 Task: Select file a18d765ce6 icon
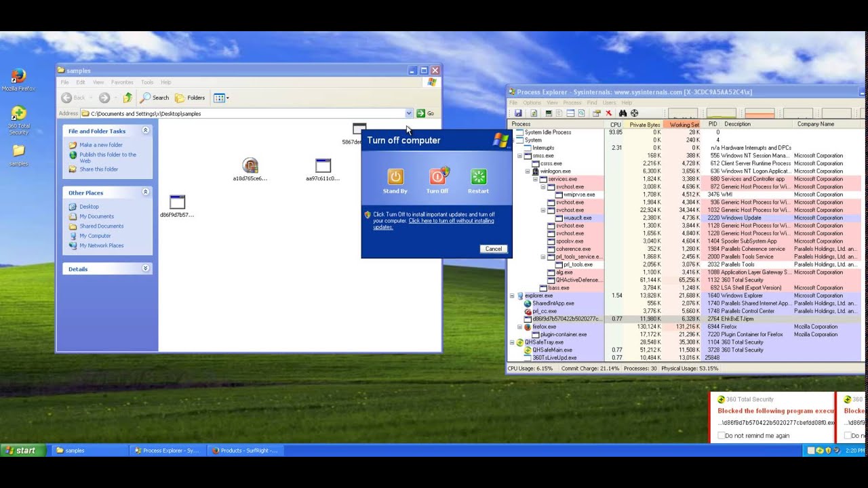click(x=250, y=165)
